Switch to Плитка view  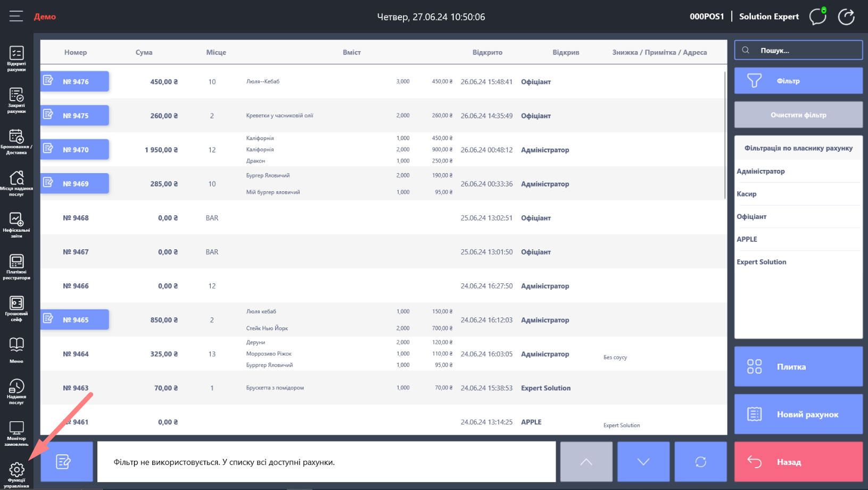(798, 366)
